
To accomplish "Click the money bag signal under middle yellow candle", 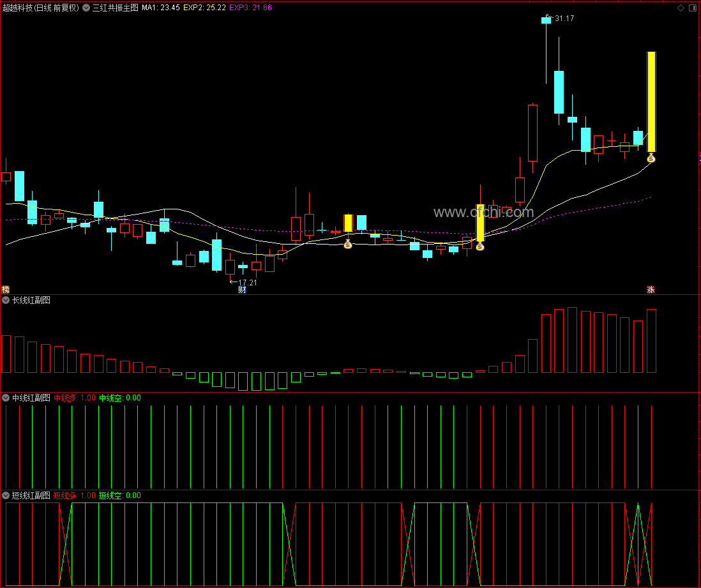I will (479, 246).
